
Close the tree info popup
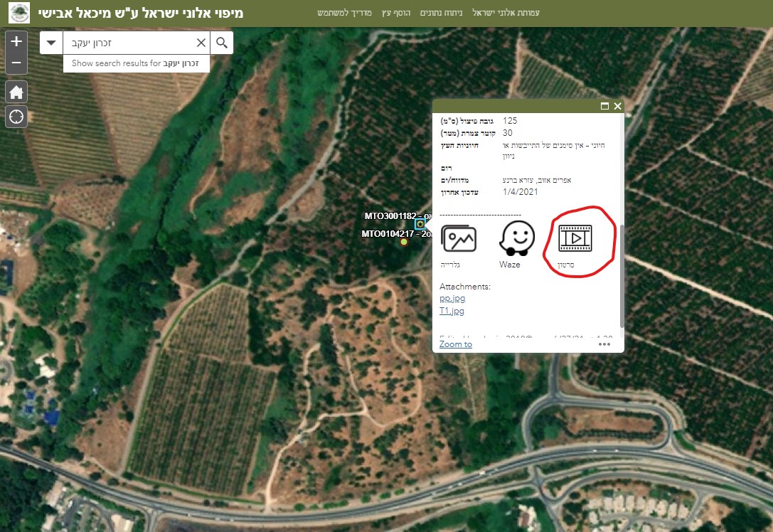tap(618, 106)
